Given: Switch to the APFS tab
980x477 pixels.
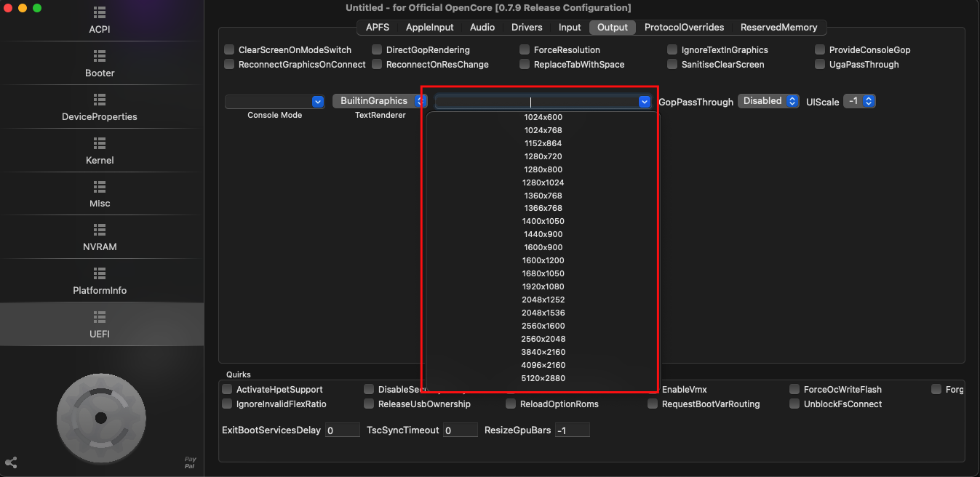Looking at the screenshot, I should coord(377,27).
